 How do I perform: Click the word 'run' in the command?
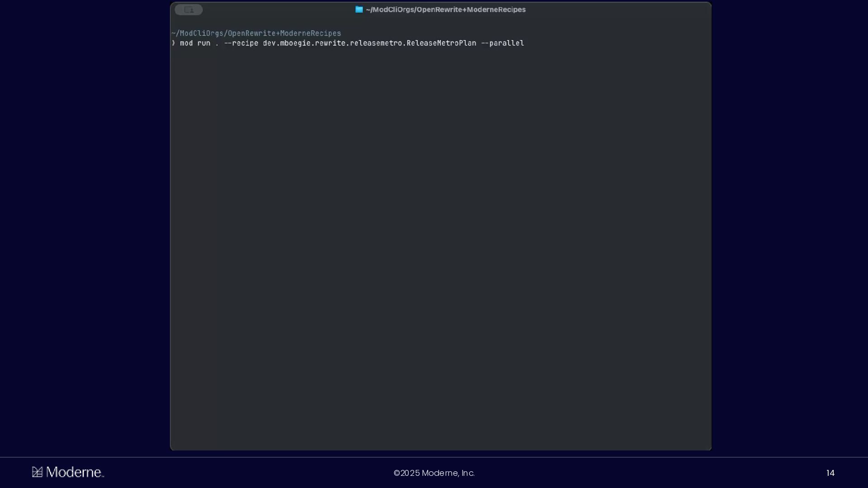coord(203,43)
